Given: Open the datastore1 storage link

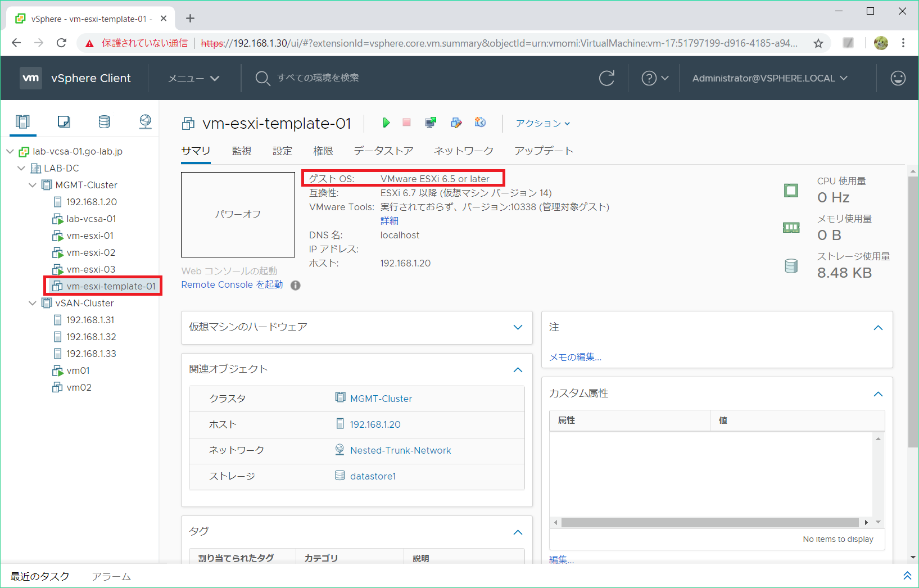Looking at the screenshot, I should click(373, 476).
